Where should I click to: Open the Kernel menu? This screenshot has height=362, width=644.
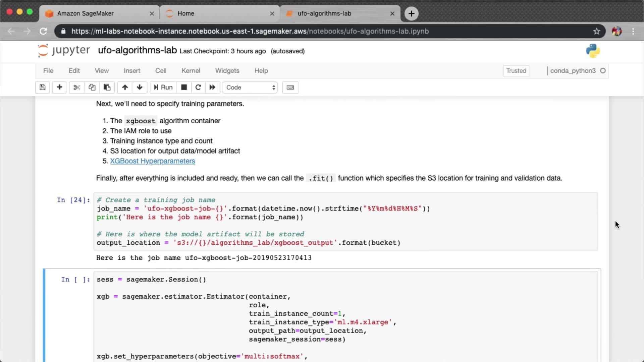coord(191,71)
